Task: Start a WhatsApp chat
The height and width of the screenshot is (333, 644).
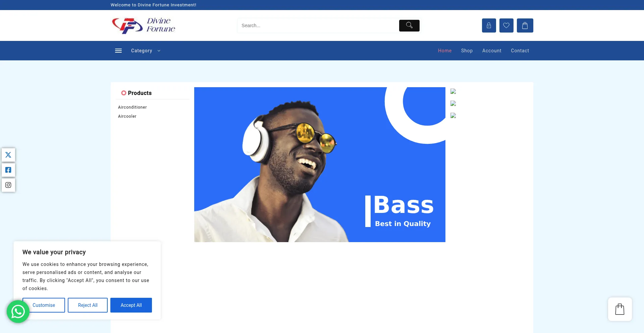Action: 18,312
